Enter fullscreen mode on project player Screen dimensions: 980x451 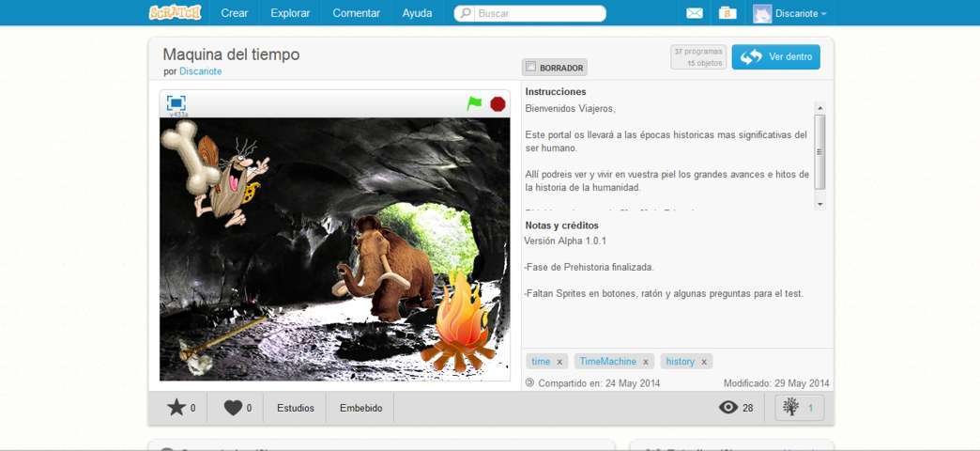(x=176, y=103)
